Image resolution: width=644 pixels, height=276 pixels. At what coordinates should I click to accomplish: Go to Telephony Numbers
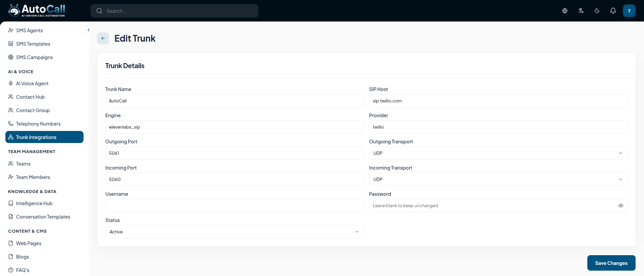pyautogui.click(x=44, y=124)
